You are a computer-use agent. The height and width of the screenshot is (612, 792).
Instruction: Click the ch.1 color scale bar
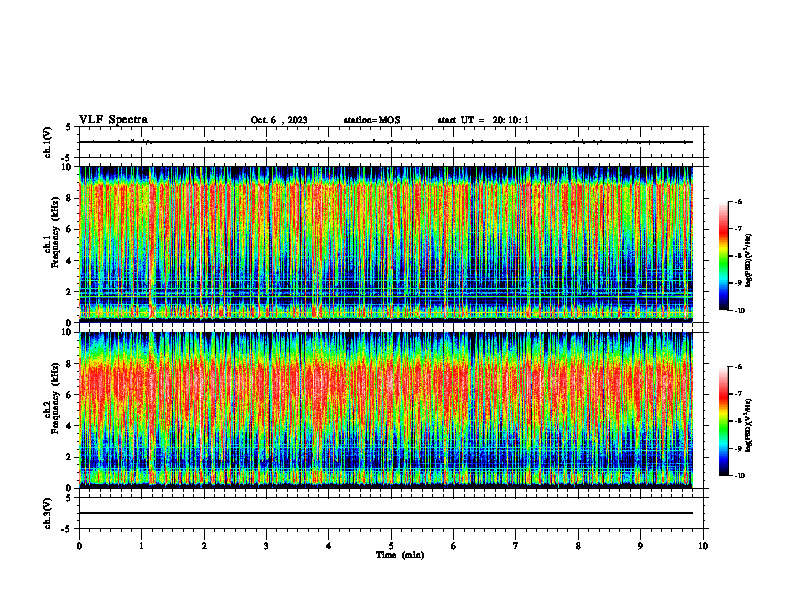[723, 256]
